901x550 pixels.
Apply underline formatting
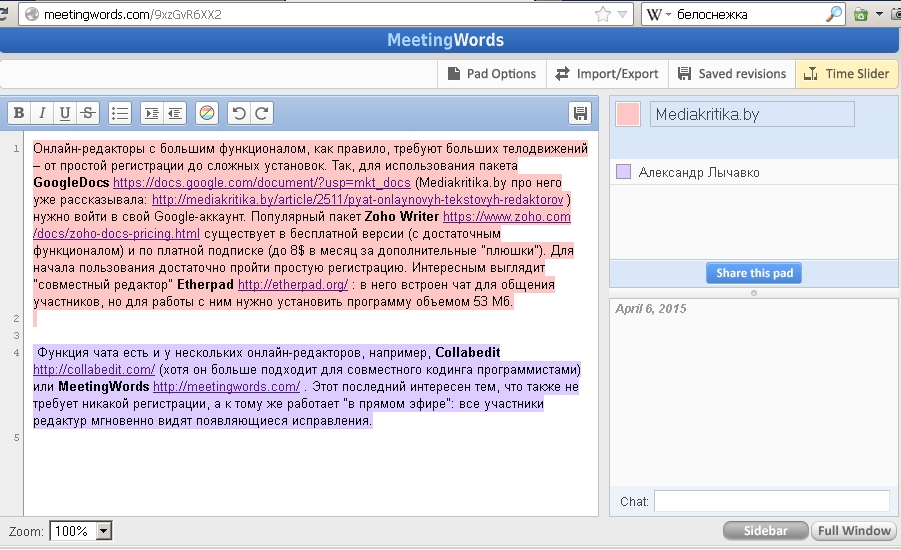pos(65,113)
